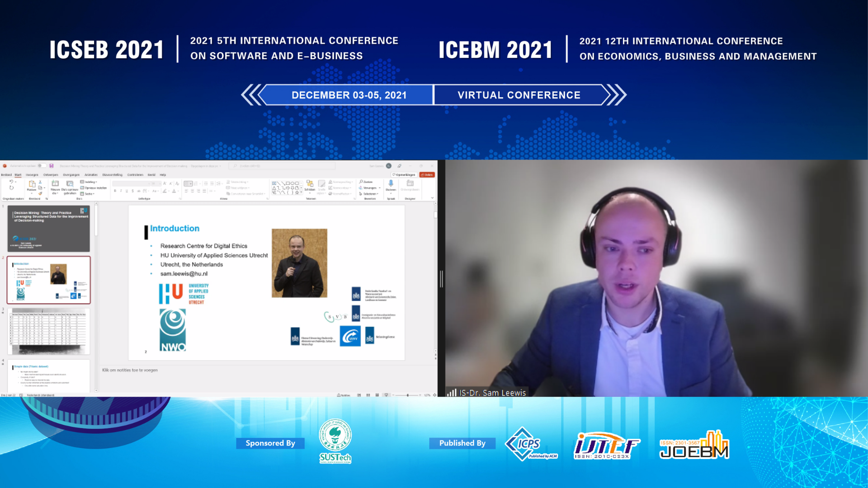Click the zoom slider in status bar

tap(407, 395)
